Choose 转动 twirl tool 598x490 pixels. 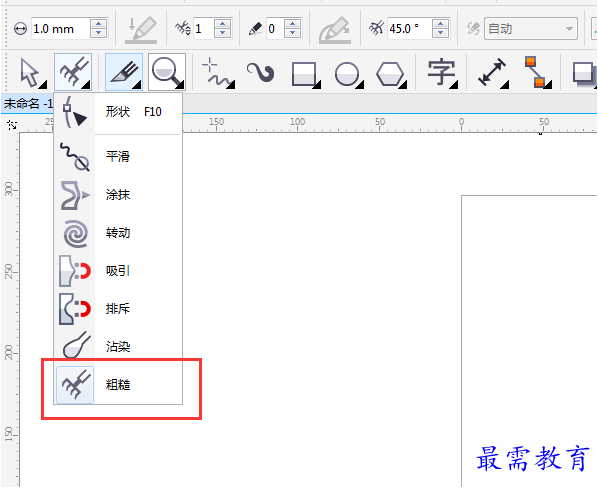(x=118, y=233)
